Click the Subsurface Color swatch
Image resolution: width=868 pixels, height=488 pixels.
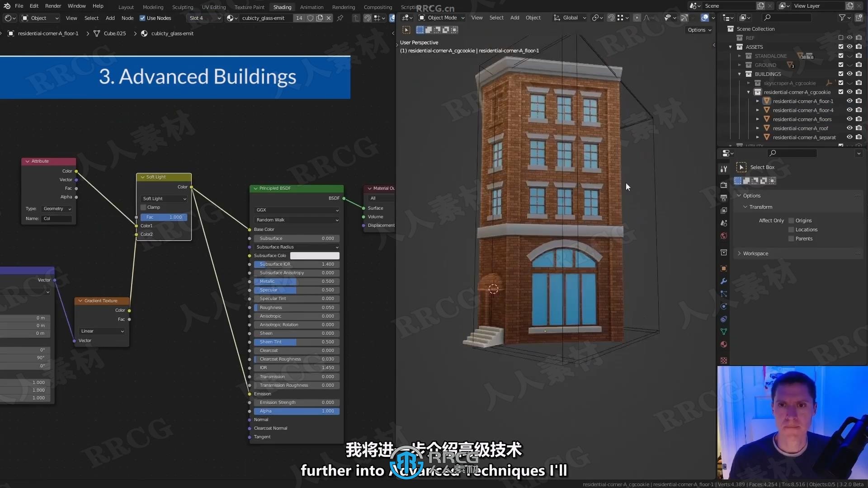(315, 256)
